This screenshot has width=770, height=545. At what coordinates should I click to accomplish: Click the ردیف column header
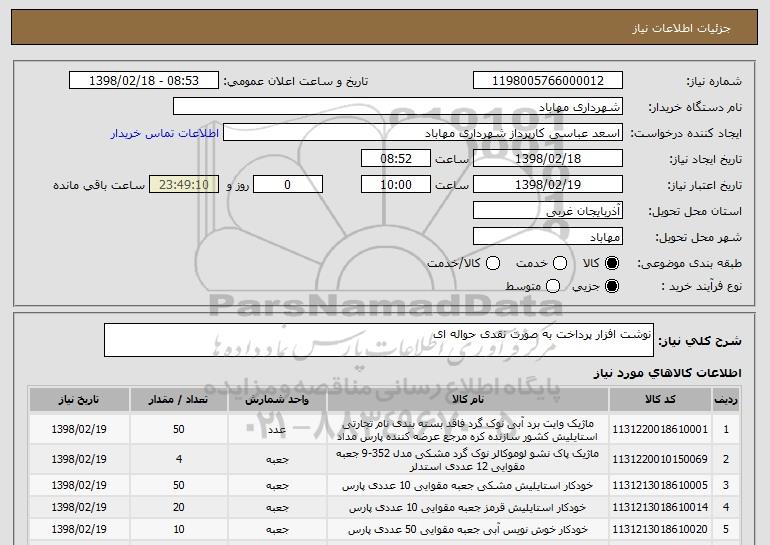coord(726,400)
